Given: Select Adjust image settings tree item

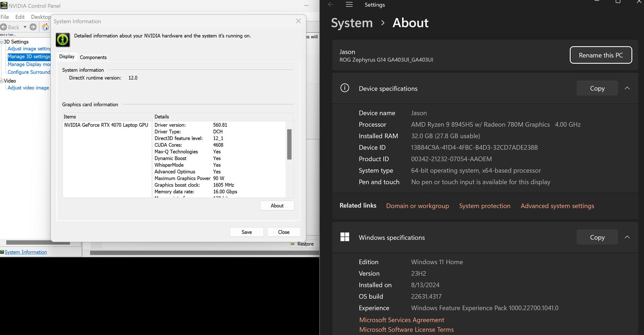Looking at the screenshot, I should click(x=29, y=49).
